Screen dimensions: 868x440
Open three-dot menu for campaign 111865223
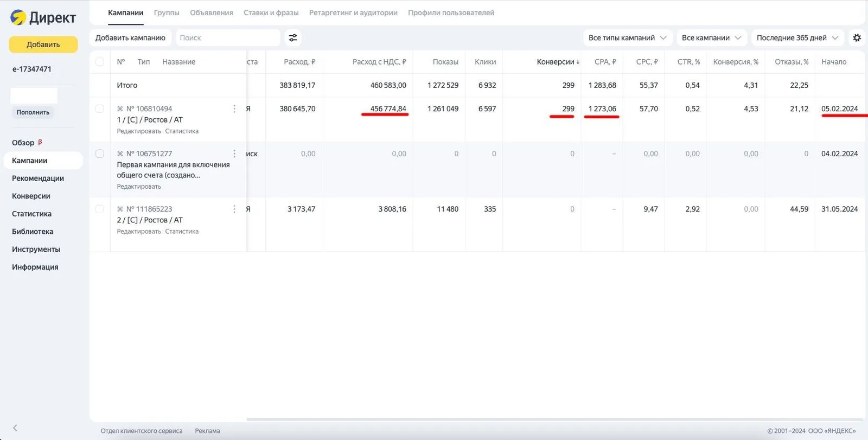234,209
